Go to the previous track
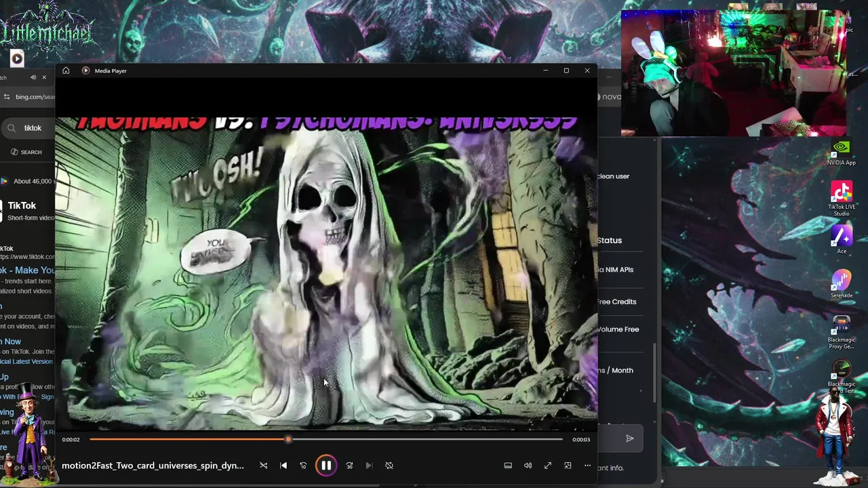The height and width of the screenshot is (488, 868). (x=283, y=466)
